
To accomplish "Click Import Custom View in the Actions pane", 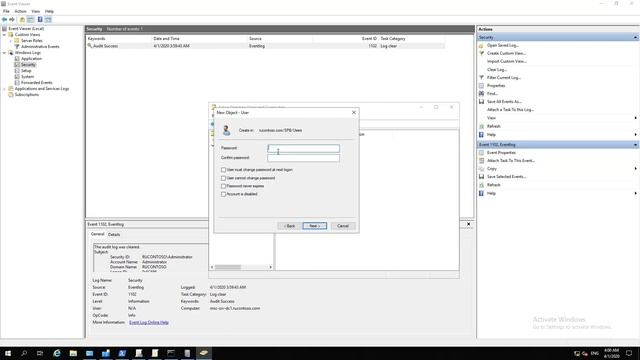I will pyautogui.click(x=507, y=61).
